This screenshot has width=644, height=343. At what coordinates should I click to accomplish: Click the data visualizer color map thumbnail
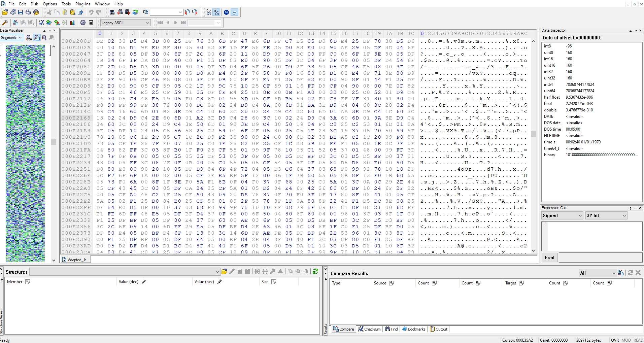[x=25, y=153]
